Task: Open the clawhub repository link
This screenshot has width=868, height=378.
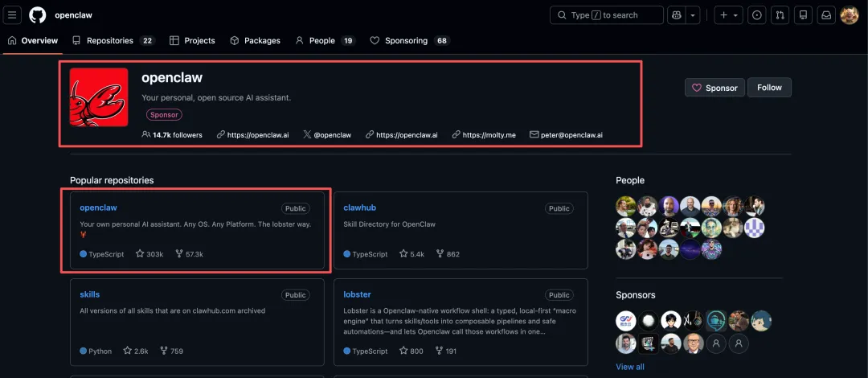Action: (360, 207)
